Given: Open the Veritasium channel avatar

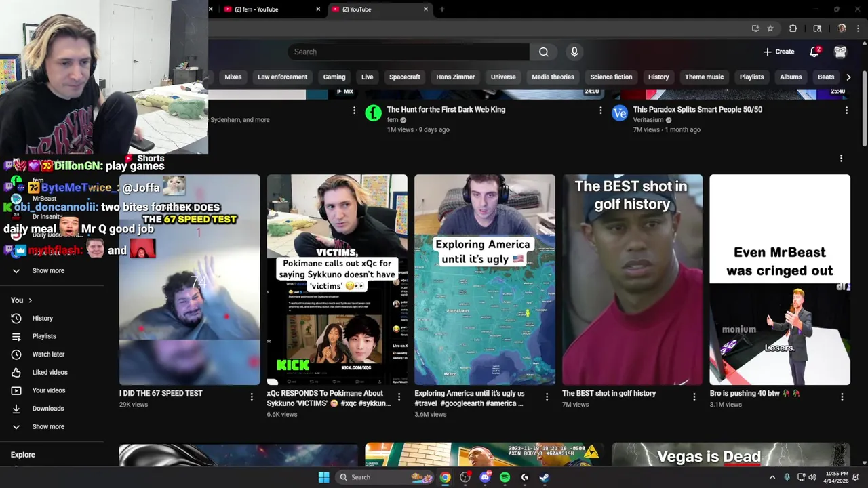Looking at the screenshot, I should (620, 113).
